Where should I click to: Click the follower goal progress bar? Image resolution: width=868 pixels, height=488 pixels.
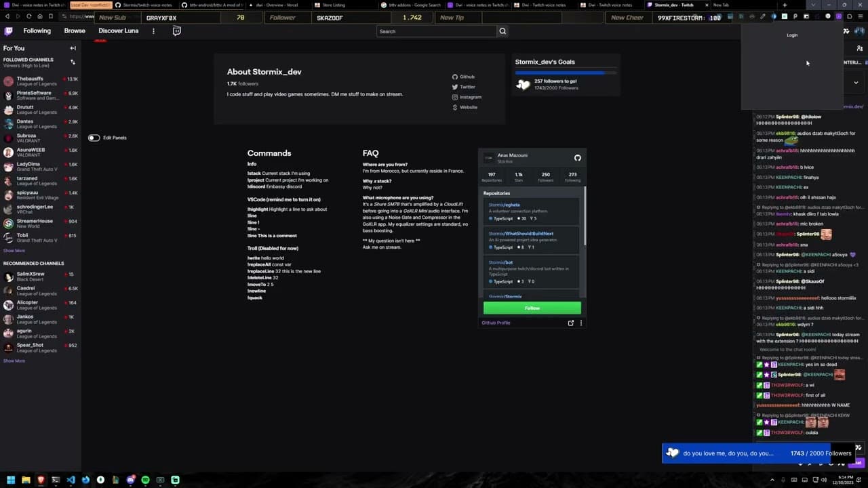pos(566,72)
